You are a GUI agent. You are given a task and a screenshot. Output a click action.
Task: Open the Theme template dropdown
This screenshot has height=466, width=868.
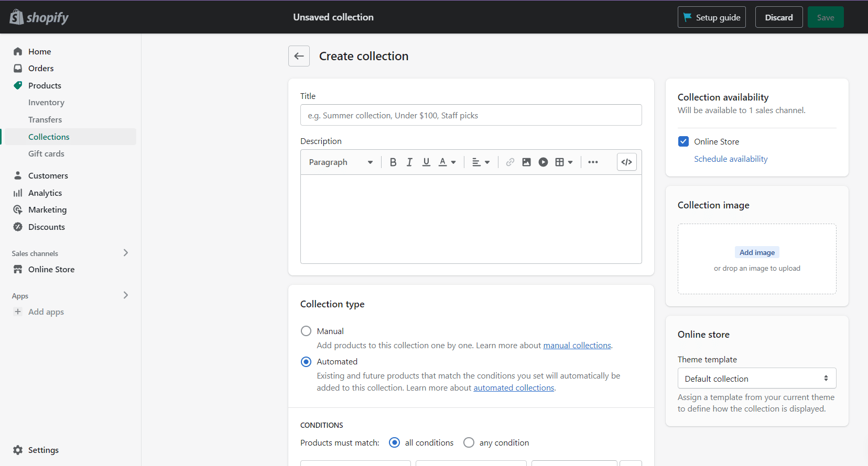(756, 379)
